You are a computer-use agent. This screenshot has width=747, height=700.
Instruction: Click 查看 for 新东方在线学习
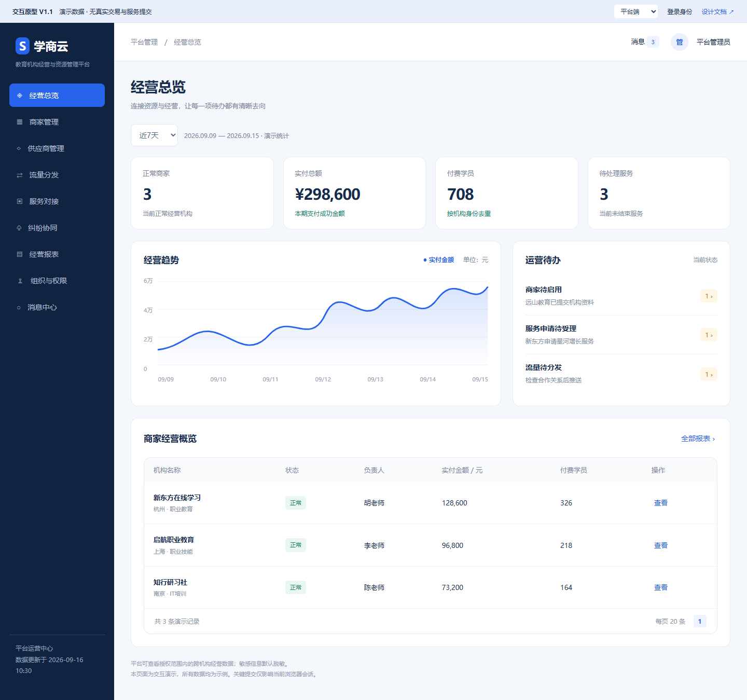(661, 503)
